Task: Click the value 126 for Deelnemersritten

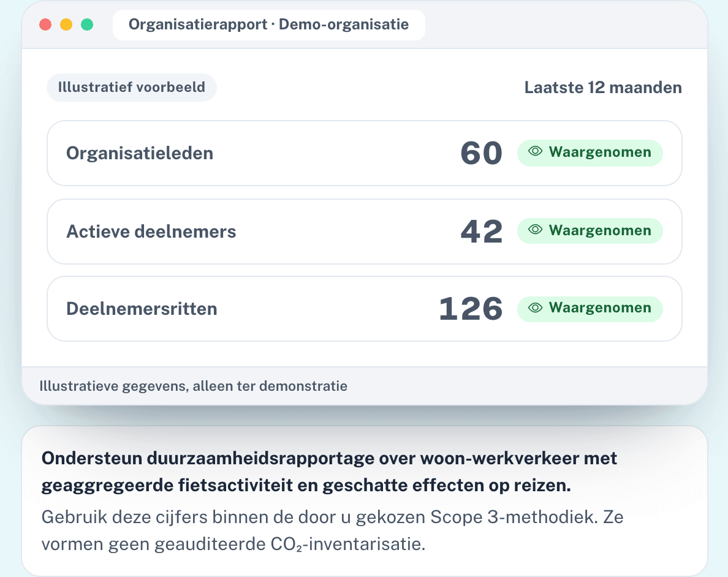Action: tap(471, 309)
